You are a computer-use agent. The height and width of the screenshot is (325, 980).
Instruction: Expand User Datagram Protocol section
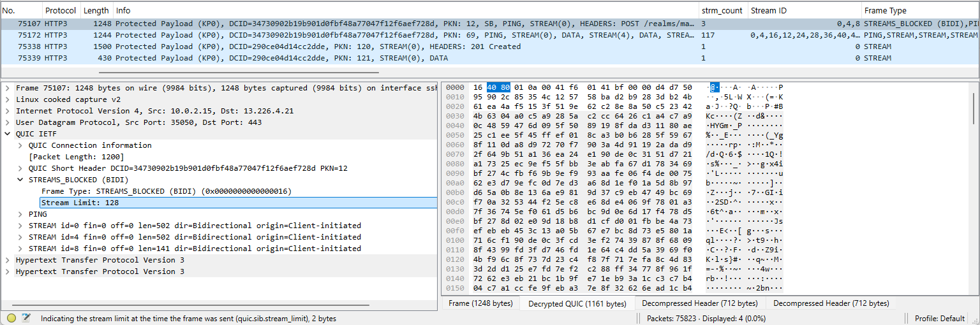pyautogui.click(x=7, y=122)
